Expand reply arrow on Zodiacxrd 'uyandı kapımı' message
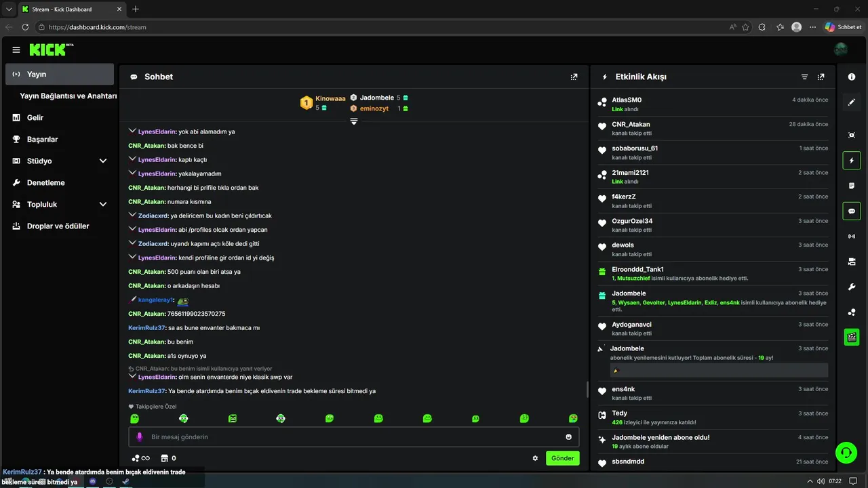 [132, 243]
